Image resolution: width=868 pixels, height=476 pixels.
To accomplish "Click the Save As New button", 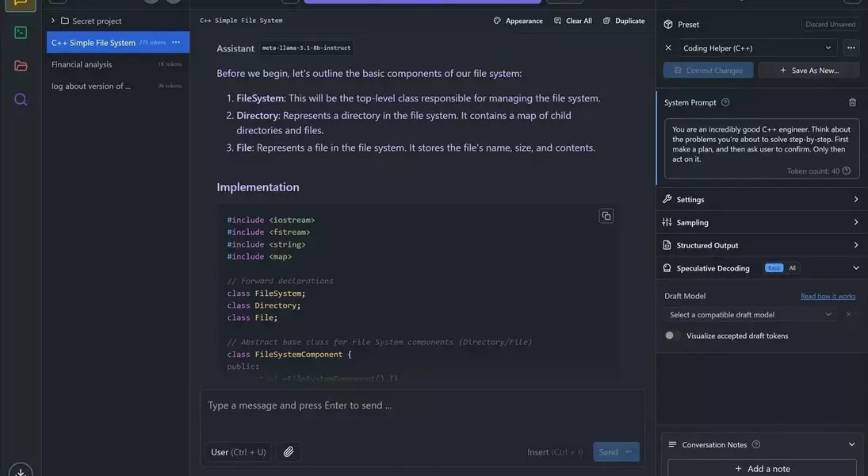I will pos(809,70).
